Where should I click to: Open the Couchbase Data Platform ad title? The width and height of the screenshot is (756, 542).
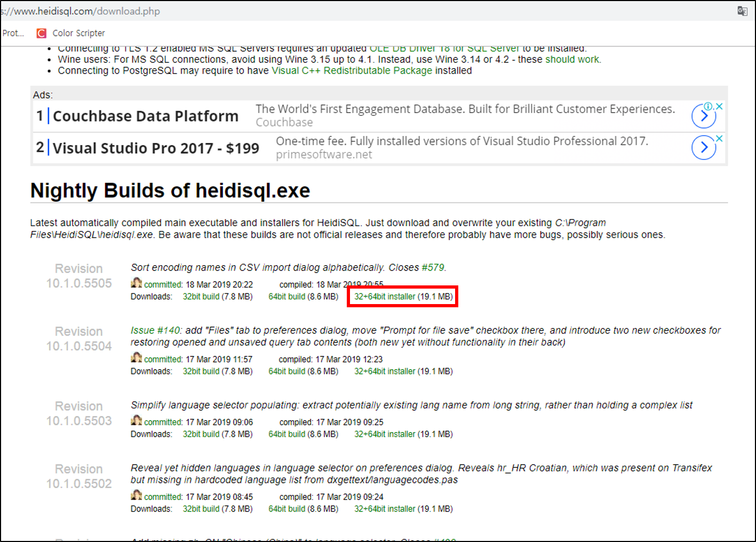pyautogui.click(x=145, y=116)
